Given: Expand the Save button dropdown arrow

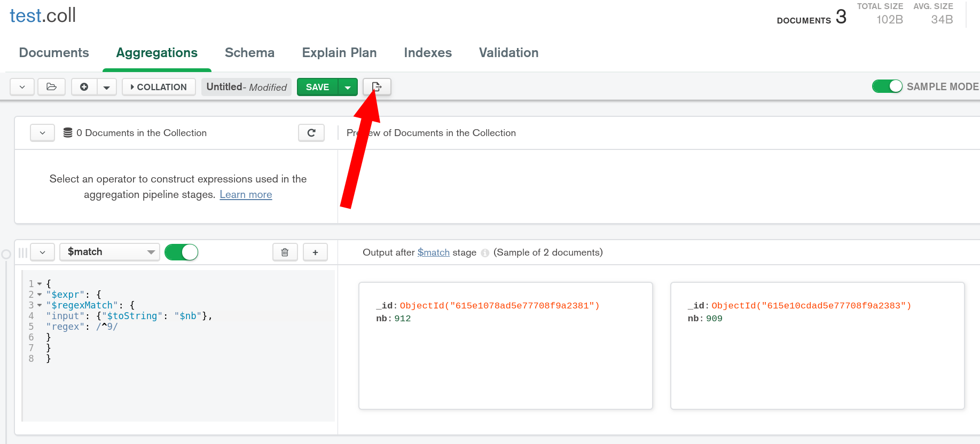Looking at the screenshot, I should [x=348, y=87].
